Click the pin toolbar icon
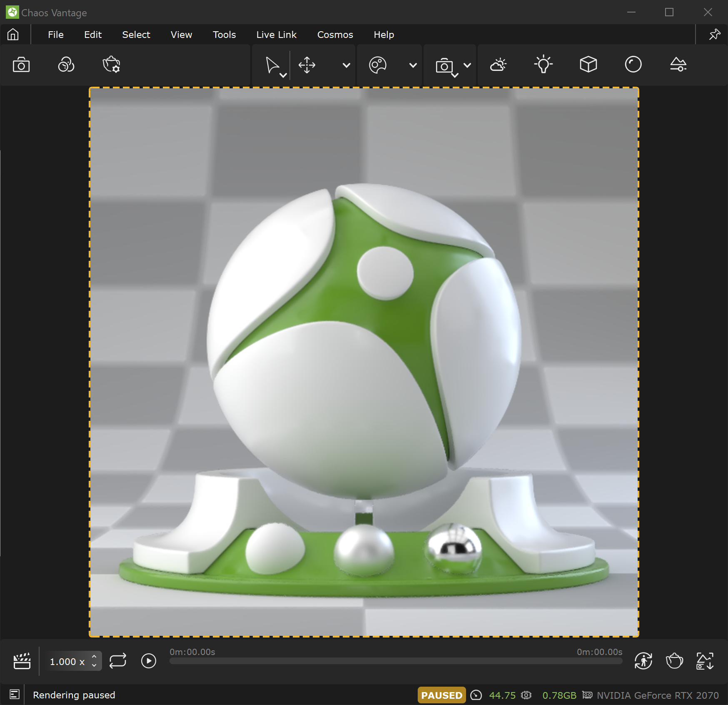The image size is (728, 705). tap(715, 34)
